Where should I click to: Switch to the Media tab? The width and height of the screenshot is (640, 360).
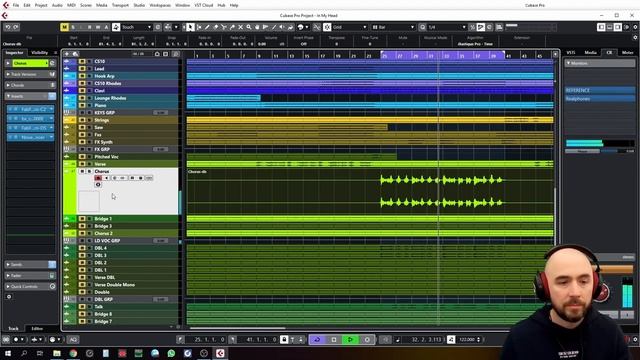click(590, 53)
